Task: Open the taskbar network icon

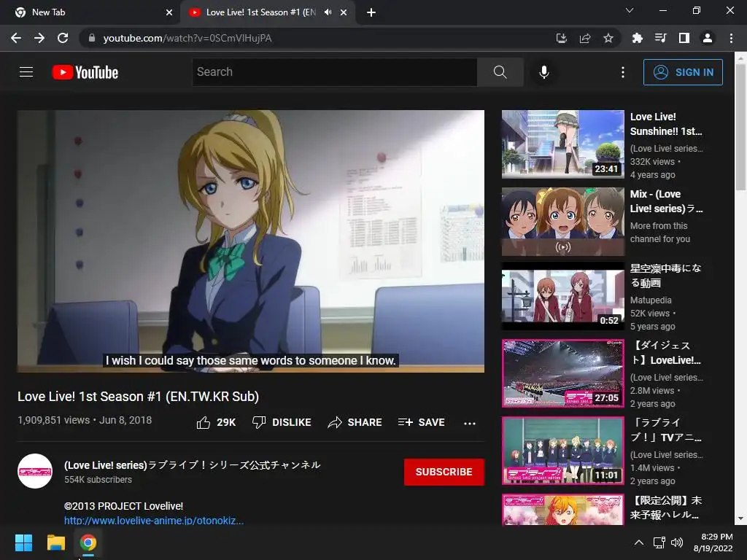Action: [659, 542]
